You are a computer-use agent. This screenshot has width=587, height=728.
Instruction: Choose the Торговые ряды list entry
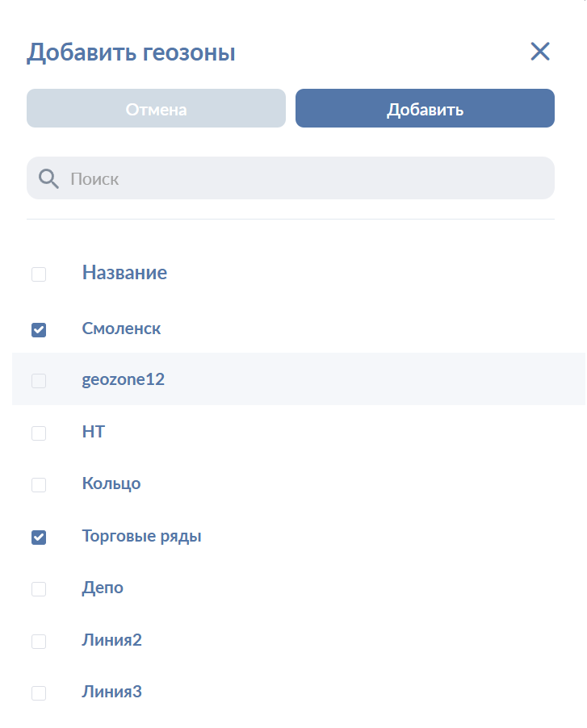click(141, 536)
